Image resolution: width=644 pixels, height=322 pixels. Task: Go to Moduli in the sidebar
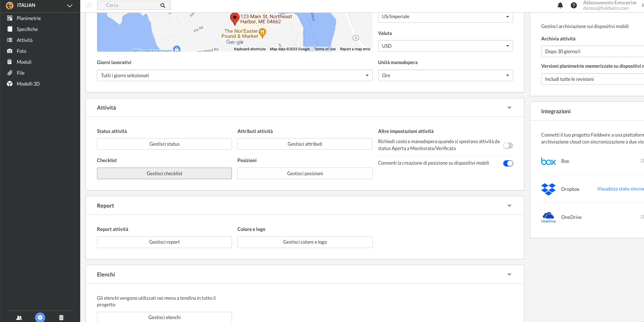24,62
